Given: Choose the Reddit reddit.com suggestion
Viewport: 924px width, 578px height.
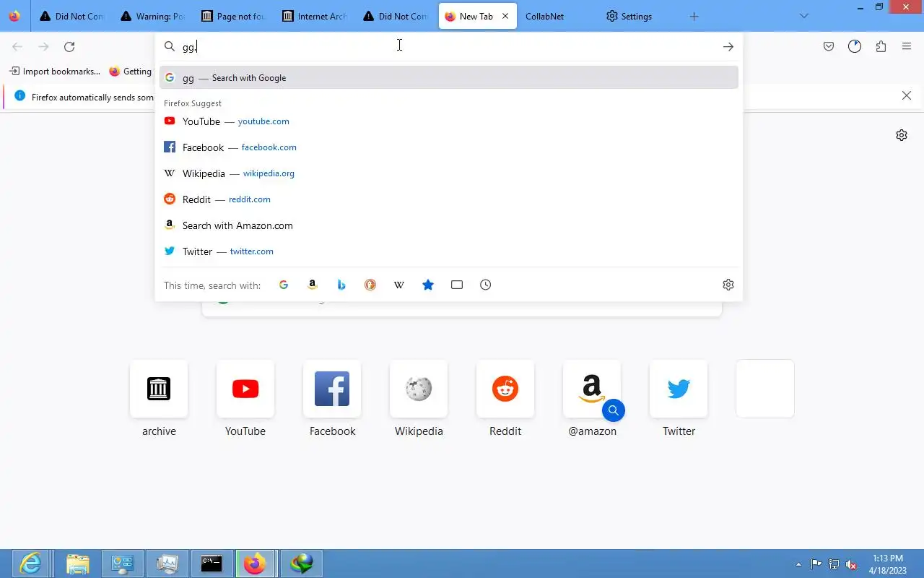Looking at the screenshot, I should 449,199.
